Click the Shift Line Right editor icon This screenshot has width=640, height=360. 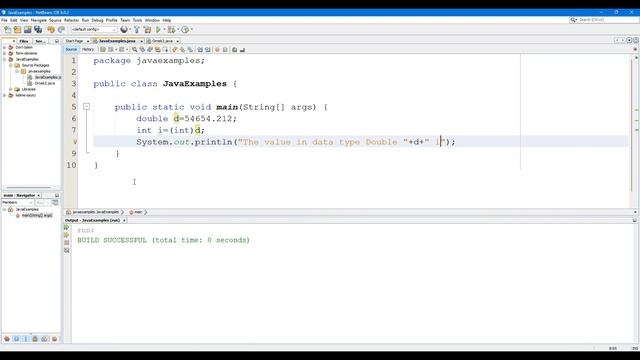[207, 49]
